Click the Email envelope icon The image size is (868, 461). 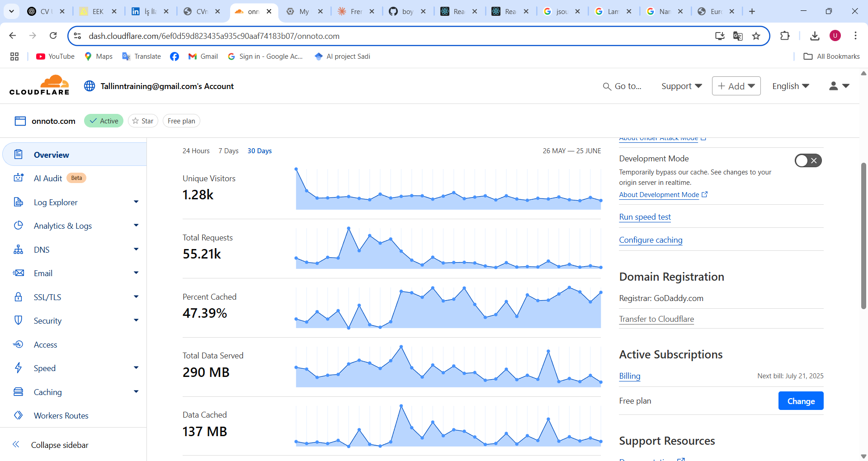(x=18, y=273)
